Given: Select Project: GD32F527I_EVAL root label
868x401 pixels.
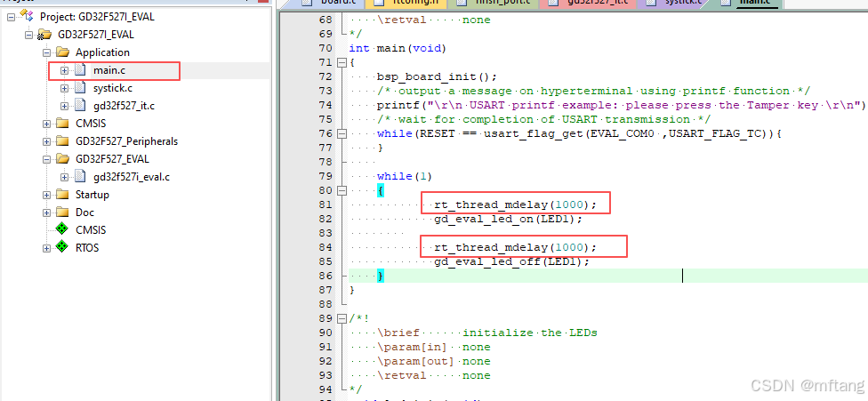Looking at the screenshot, I should (x=98, y=17).
